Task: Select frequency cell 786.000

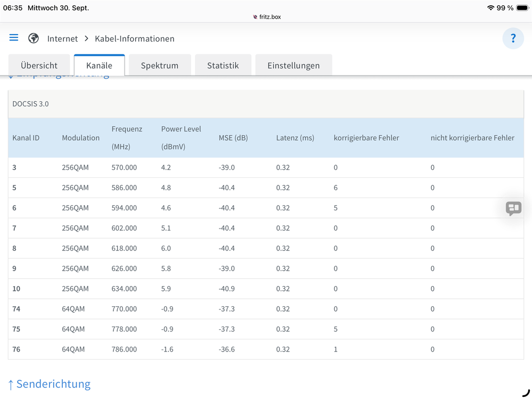Action: pyautogui.click(x=124, y=349)
